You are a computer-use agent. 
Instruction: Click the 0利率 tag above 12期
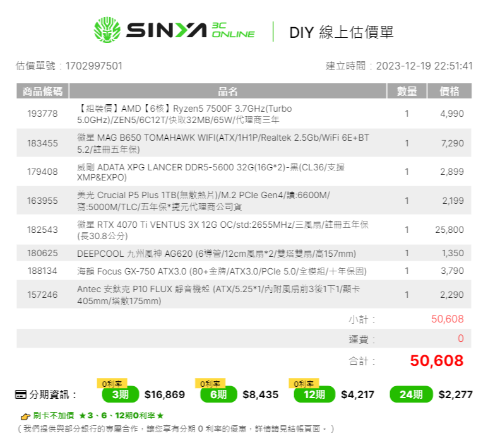(304, 383)
